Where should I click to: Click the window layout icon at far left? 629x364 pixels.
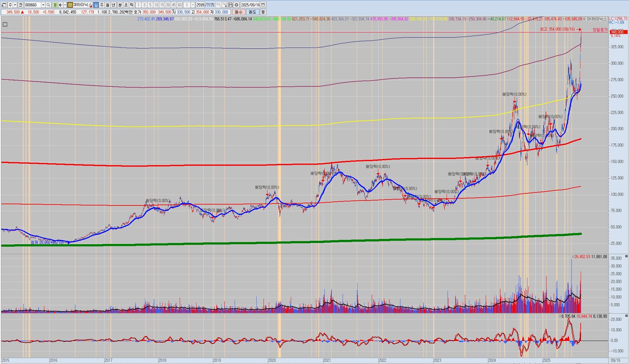point(4,5)
